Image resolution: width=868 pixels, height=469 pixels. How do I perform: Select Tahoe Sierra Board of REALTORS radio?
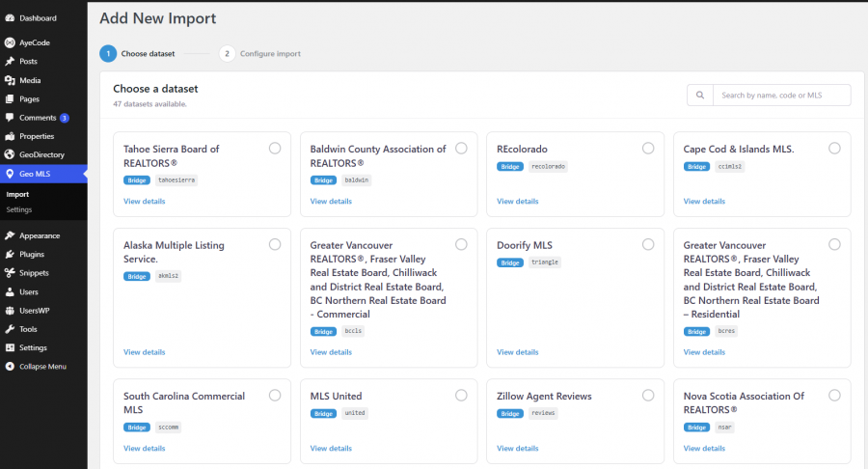(x=275, y=149)
